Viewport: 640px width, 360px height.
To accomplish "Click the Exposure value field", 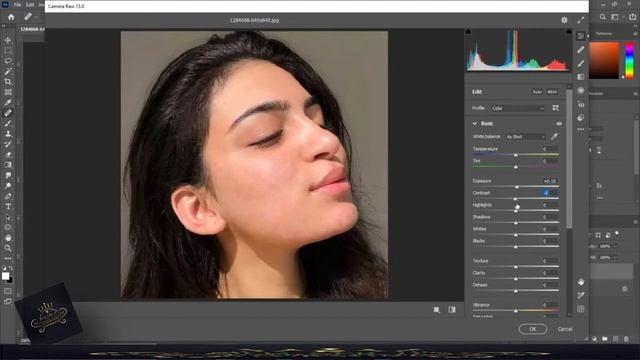I will 550,181.
